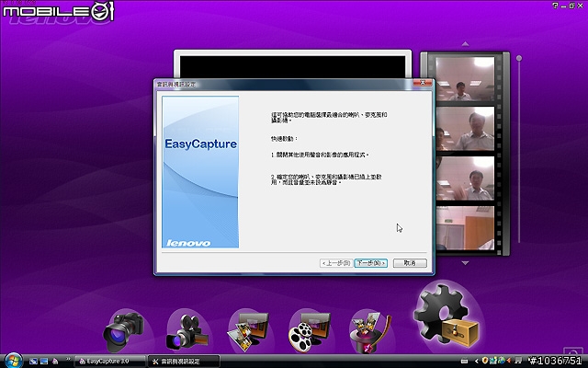Minimize the EasyCapture main window
588x368 pixels.
563,6
